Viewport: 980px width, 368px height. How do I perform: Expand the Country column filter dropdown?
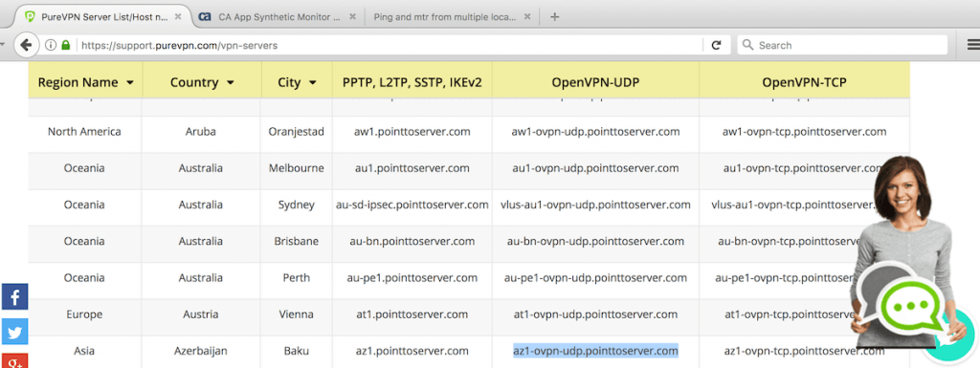tap(230, 82)
